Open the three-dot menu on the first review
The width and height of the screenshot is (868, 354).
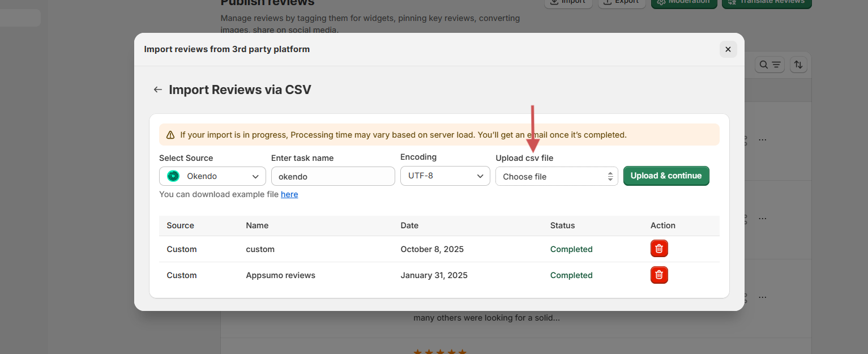tap(762, 139)
